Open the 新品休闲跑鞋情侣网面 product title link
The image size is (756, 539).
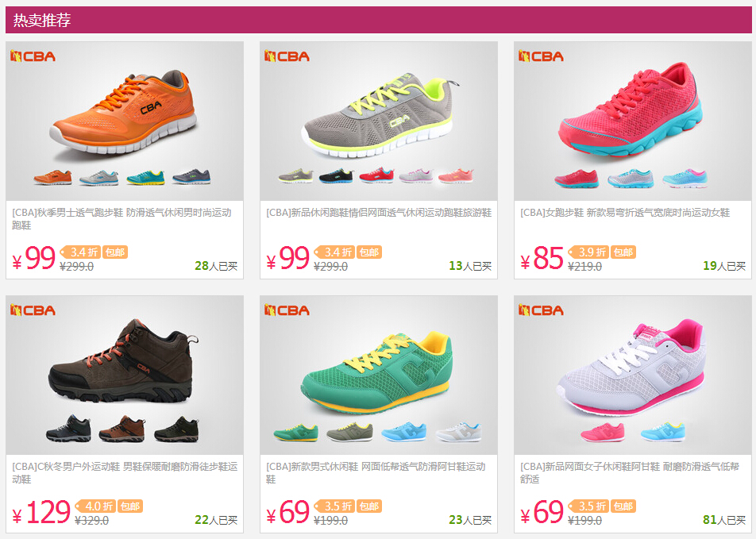point(379,213)
